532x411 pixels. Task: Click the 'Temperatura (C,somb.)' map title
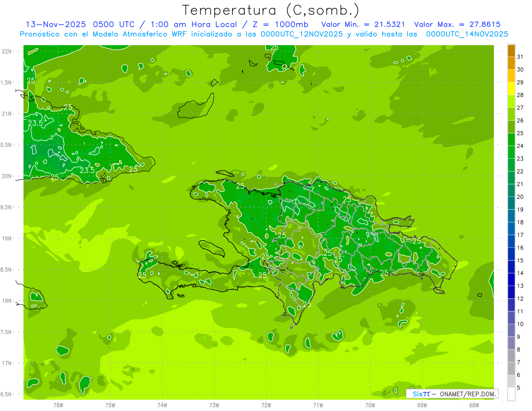point(270,10)
